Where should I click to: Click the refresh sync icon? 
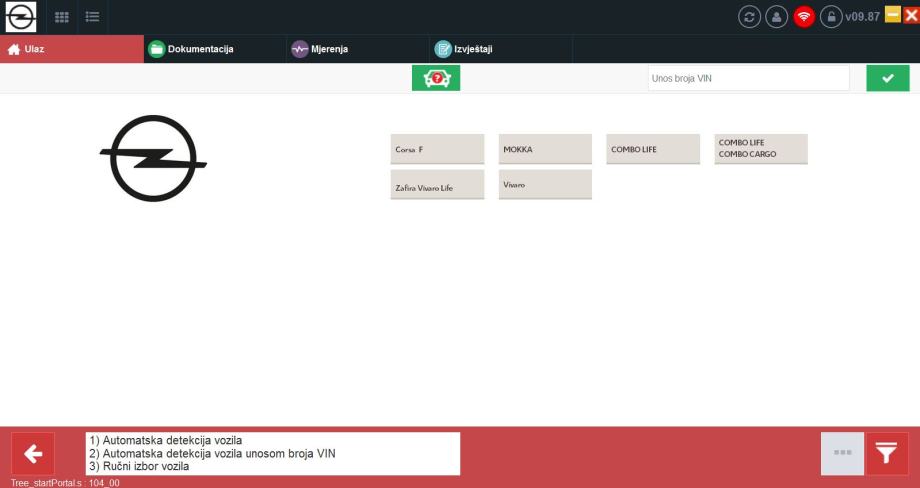(749, 16)
